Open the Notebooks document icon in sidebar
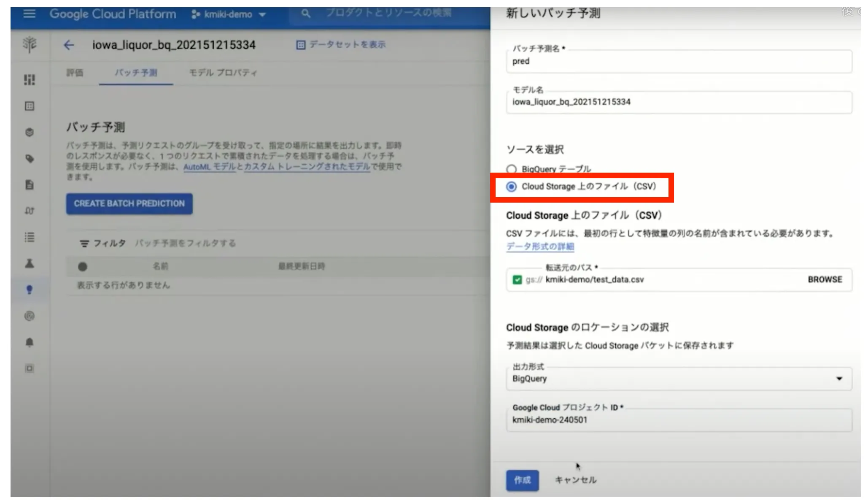 pyautogui.click(x=30, y=185)
